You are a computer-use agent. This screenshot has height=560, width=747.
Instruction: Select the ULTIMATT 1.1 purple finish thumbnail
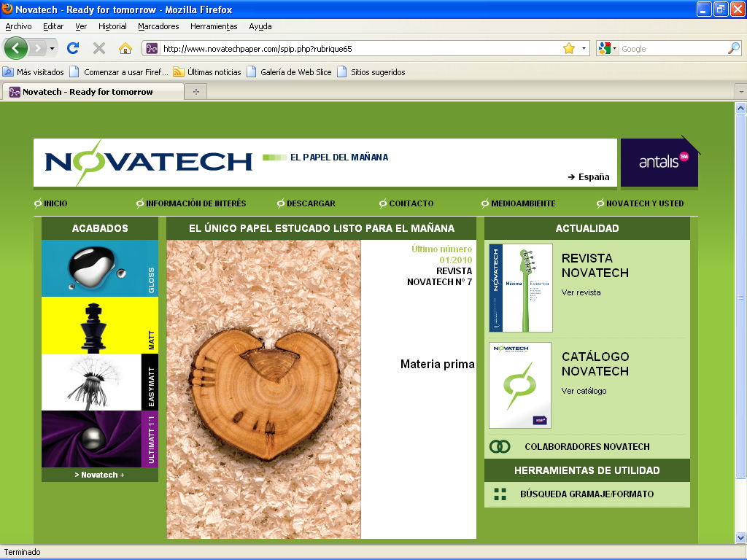(x=100, y=439)
